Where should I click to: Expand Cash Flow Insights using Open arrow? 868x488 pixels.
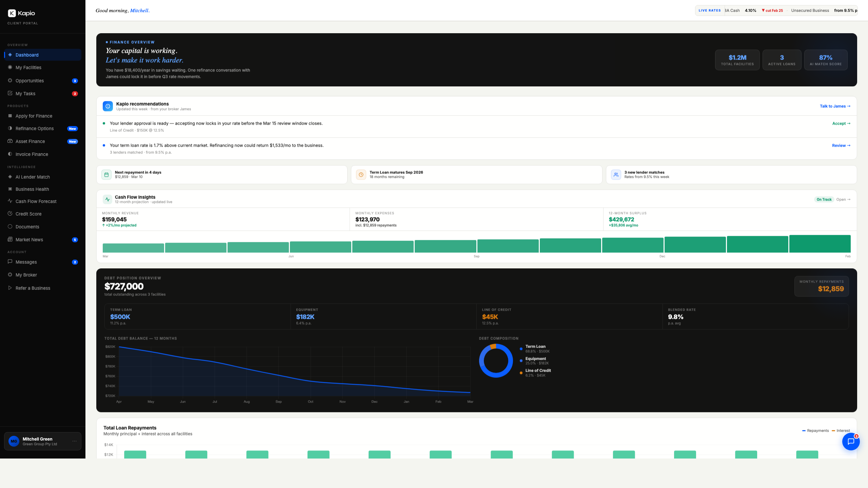click(843, 199)
